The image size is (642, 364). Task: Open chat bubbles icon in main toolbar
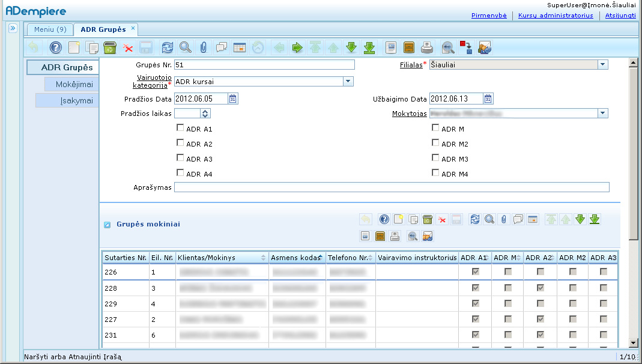click(x=222, y=47)
